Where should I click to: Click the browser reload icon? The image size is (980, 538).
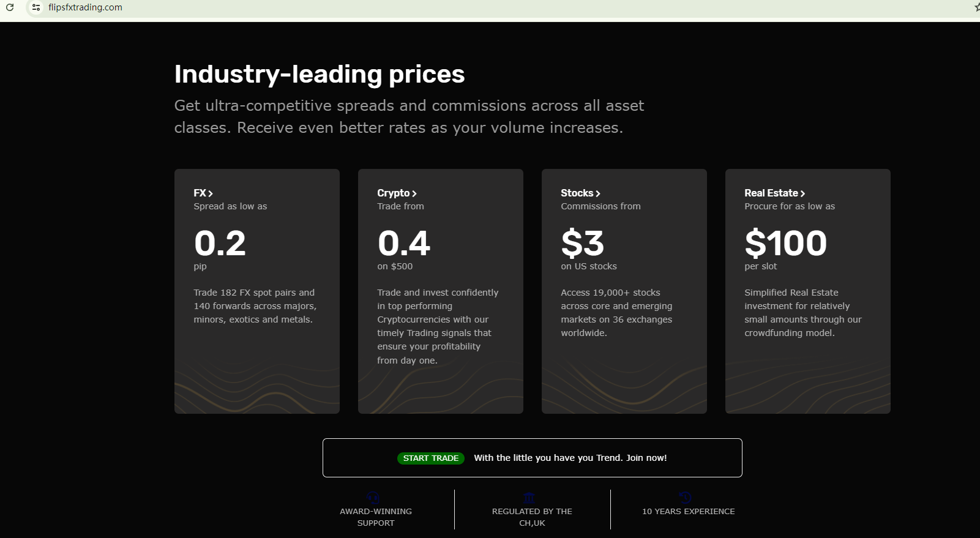[x=10, y=7]
